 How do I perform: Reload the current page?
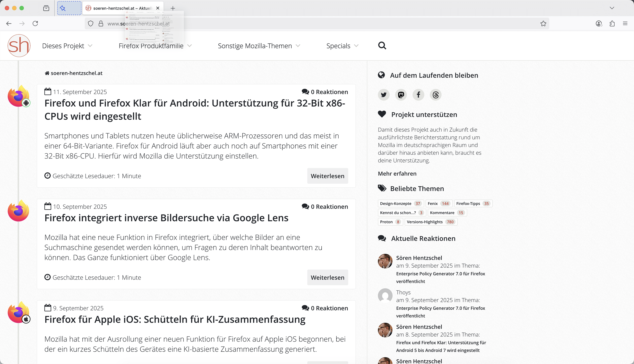pyautogui.click(x=35, y=24)
